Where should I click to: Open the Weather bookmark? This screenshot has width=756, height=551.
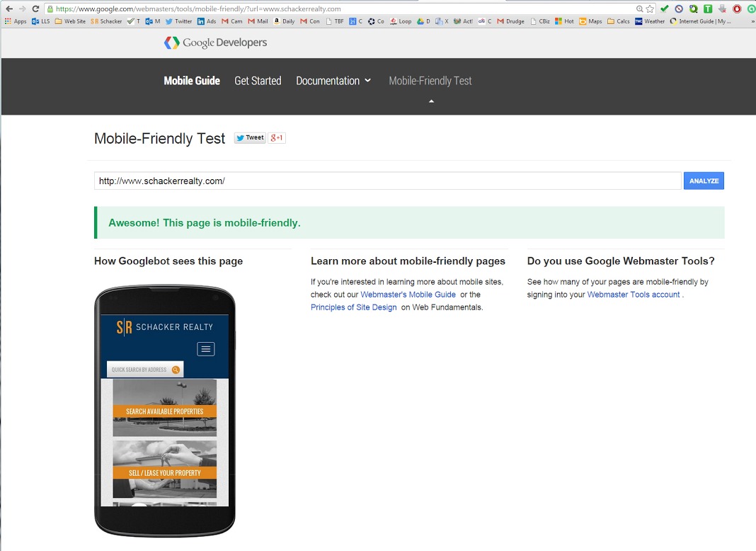(x=650, y=21)
